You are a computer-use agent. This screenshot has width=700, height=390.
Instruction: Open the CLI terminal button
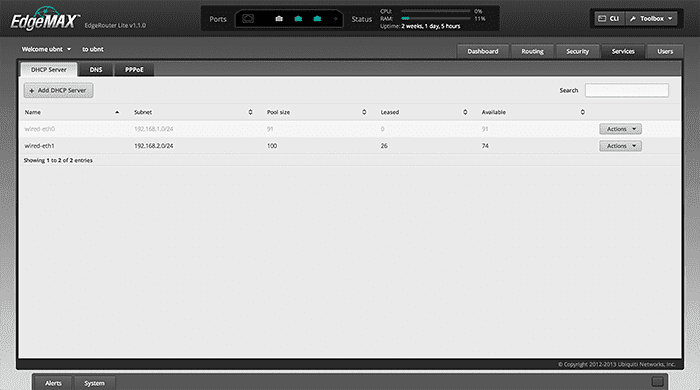609,19
